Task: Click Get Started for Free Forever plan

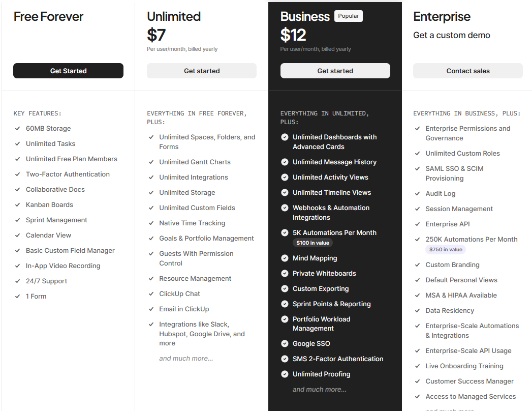Action: (68, 71)
